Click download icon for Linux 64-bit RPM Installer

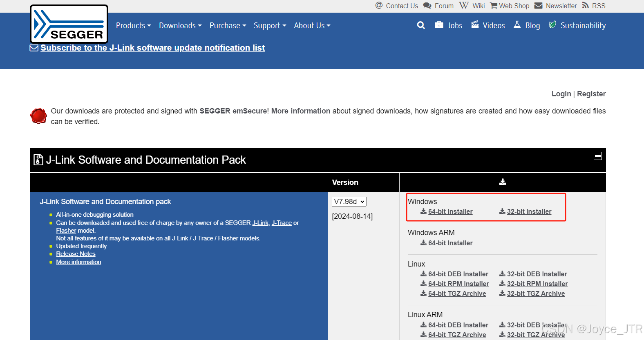coord(423,283)
